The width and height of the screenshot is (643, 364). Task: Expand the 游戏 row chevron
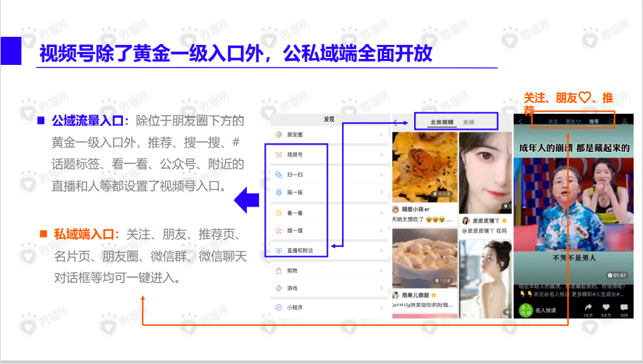click(x=381, y=288)
